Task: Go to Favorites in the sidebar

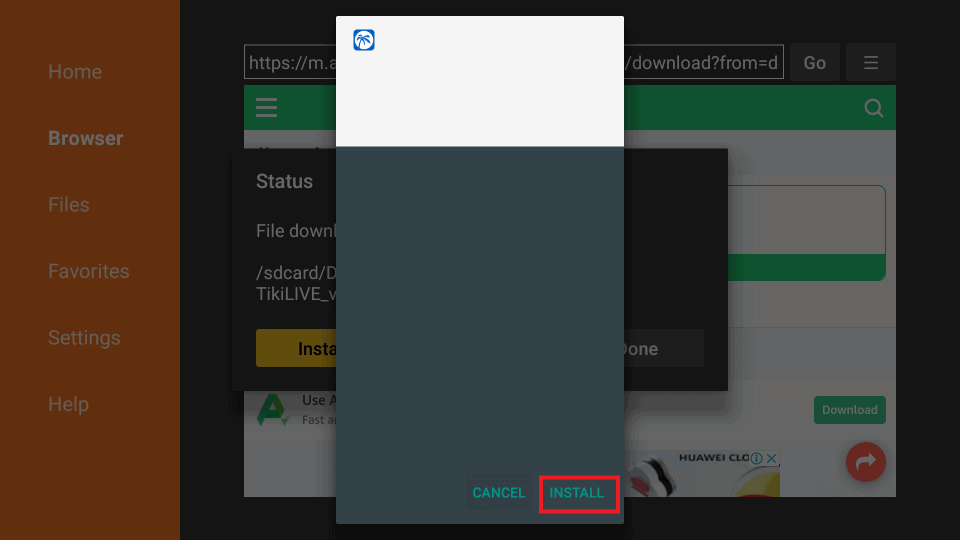Action: pyautogui.click(x=89, y=271)
